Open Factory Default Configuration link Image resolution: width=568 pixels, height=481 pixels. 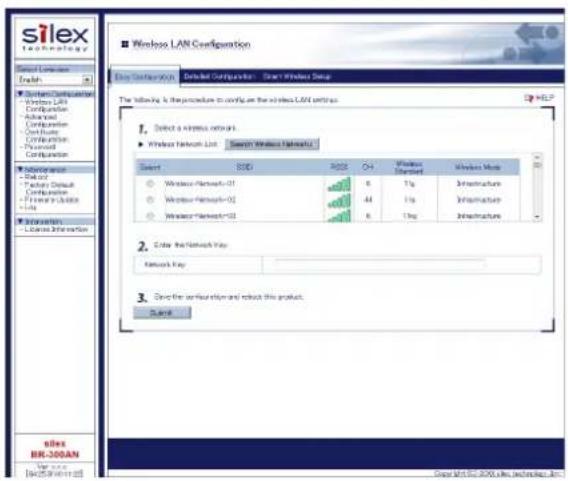tap(49, 188)
